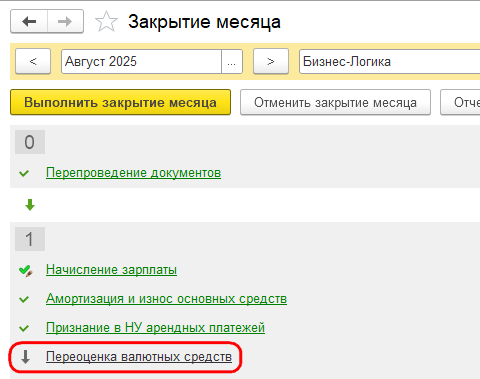480x379 pixels.
Task: Open the Перепроведение документов link
Action: [133, 173]
